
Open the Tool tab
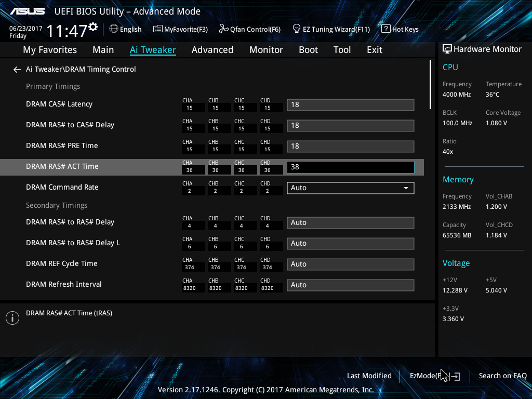[x=342, y=50]
